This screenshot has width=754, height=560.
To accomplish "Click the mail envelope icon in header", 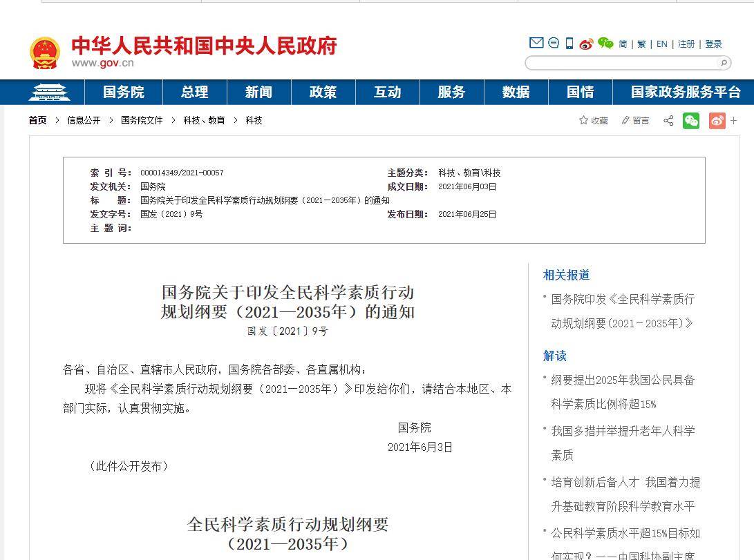I will (x=536, y=43).
